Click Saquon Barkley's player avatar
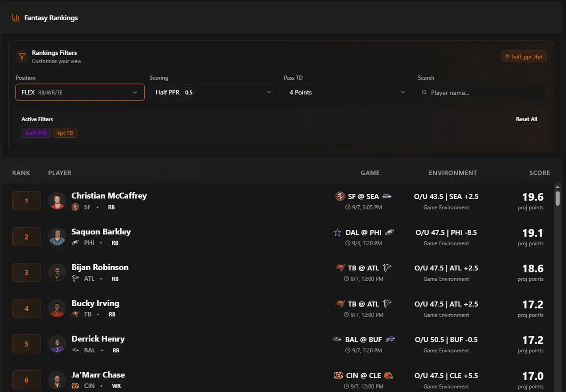The width and height of the screenshot is (566, 392). pos(57,236)
